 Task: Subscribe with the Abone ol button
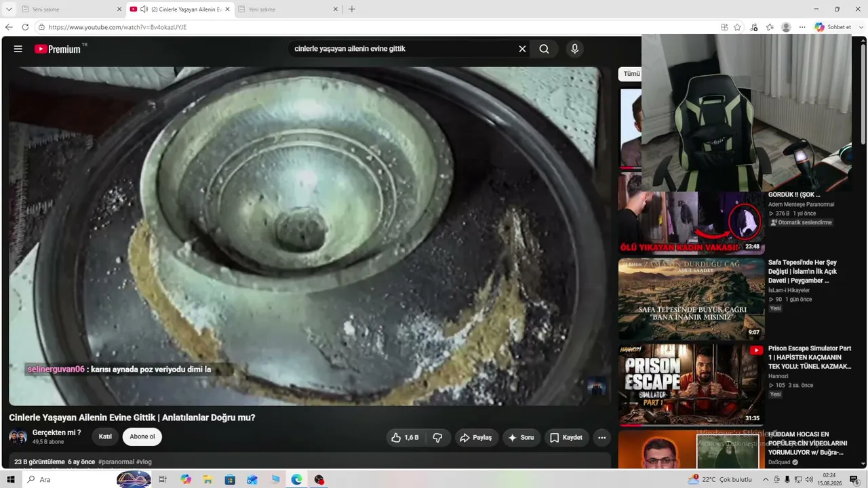[x=142, y=436]
